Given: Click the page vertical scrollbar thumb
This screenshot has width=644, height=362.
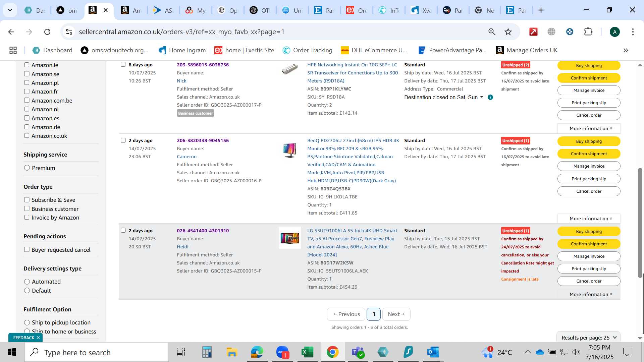Looking at the screenshot, I should (640, 223).
